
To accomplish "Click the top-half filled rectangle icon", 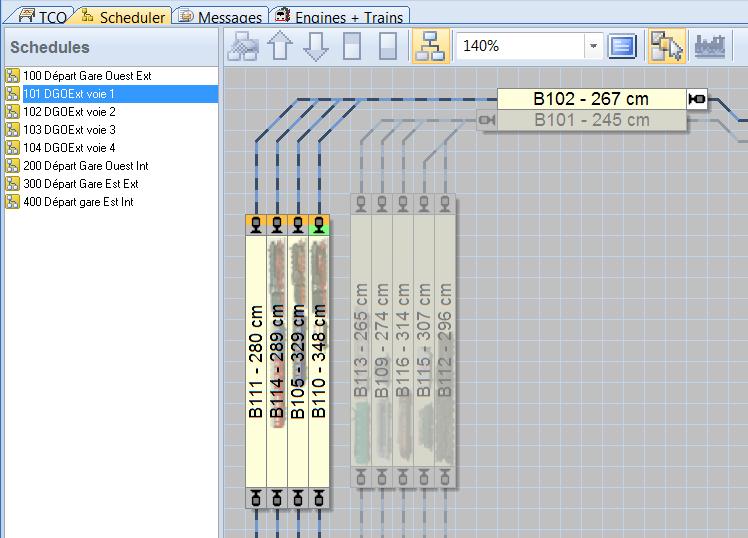I will click(x=352, y=46).
